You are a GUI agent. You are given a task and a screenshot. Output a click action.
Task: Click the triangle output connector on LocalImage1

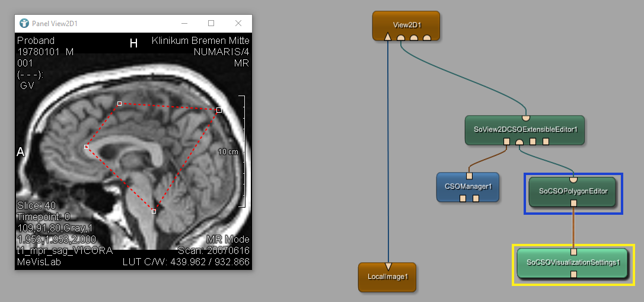click(x=388, y=266)
